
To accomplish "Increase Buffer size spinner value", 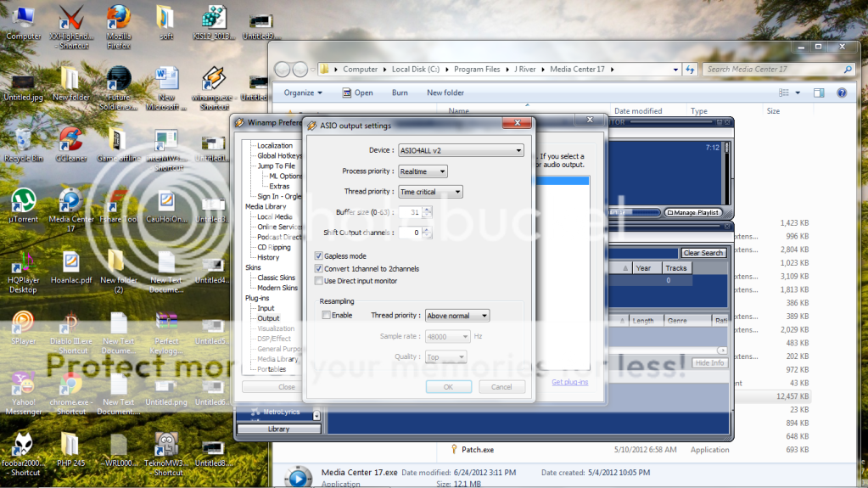I will [427, 210].
